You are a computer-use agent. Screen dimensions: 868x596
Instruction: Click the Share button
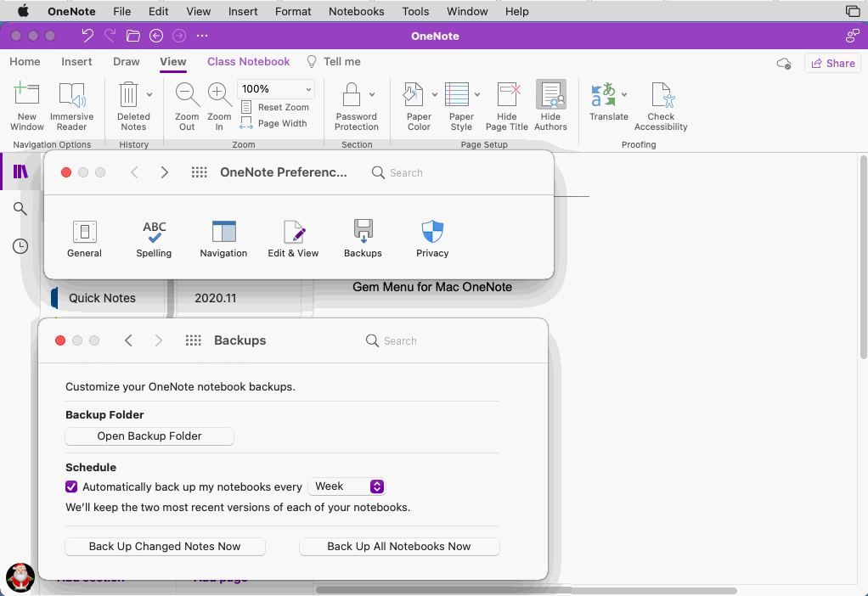(832, 63)
